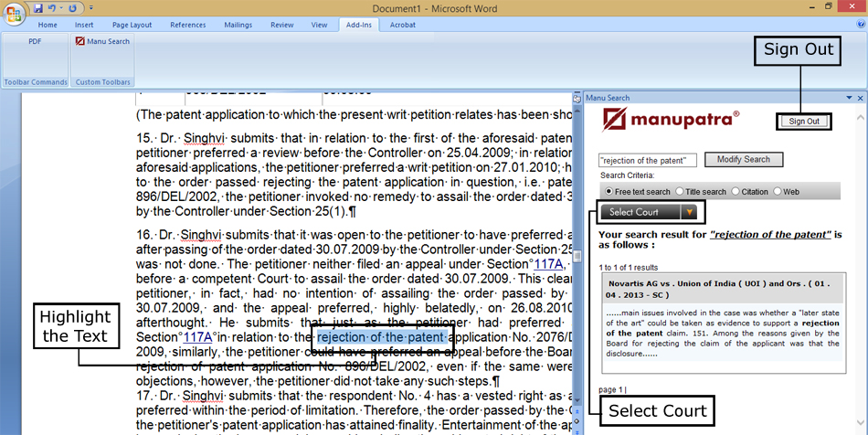
Task: Click the highlighted "rejection of the patent" text
Action: (x=381, y=337)
